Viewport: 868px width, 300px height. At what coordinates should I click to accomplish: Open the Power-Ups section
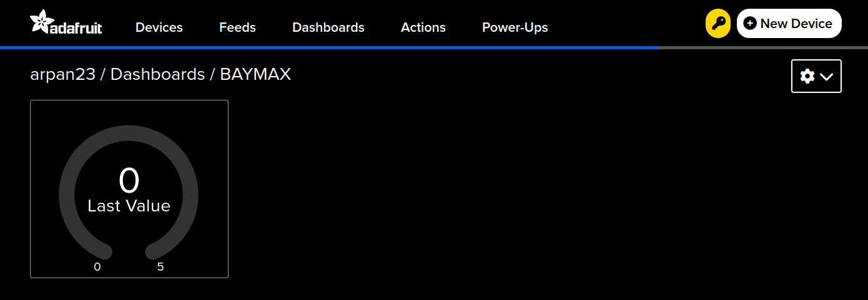point(515,27)
